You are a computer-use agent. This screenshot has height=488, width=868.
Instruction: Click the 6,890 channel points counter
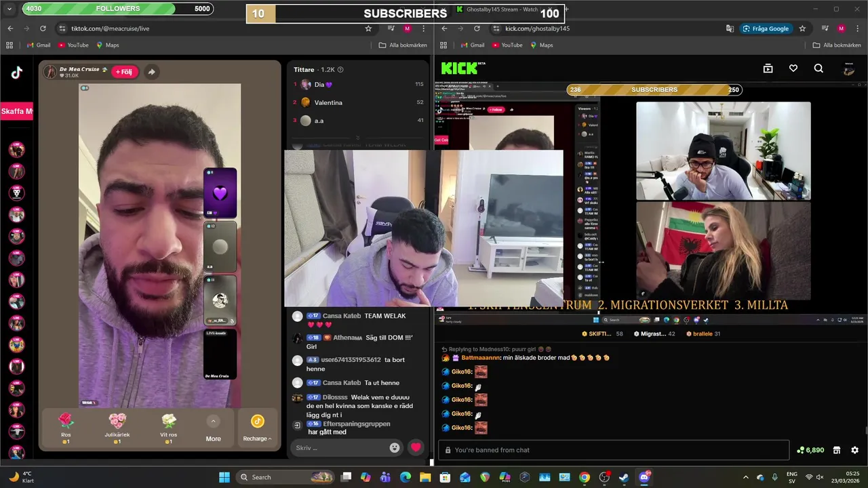[810, 450]
